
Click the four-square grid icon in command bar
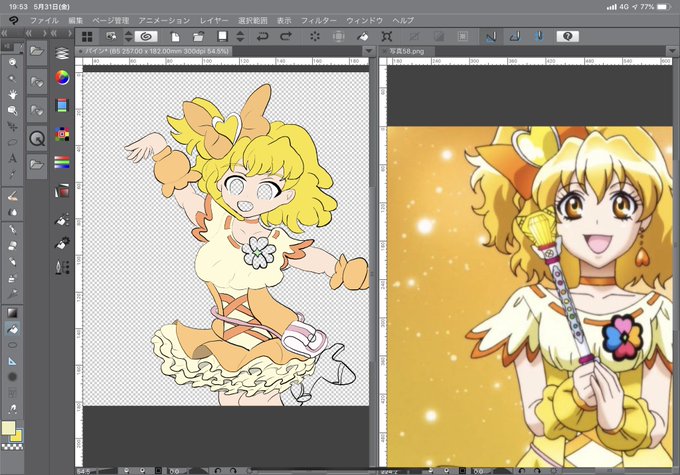pos(87,36)
